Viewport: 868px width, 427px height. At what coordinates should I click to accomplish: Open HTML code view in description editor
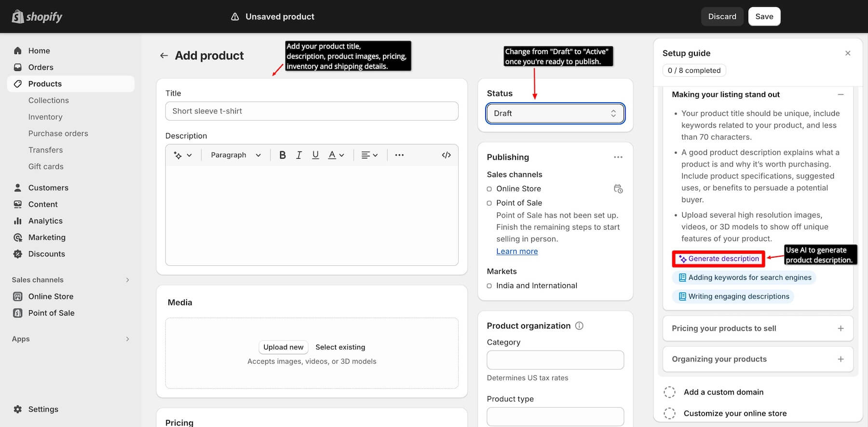[x=446, y=155]
